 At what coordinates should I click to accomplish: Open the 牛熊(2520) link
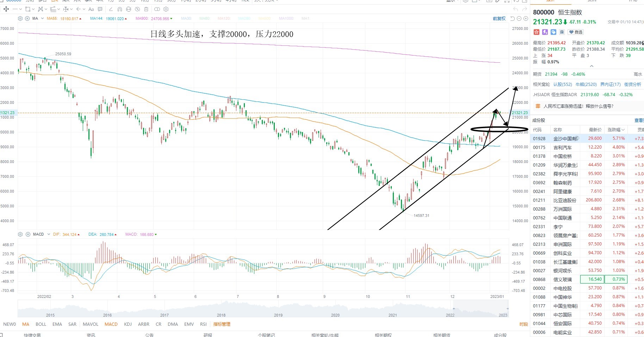point(586,84)
